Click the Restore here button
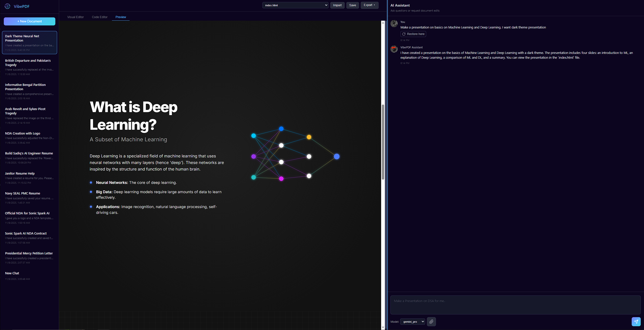644x330 pixels. (x=413, y=34)
